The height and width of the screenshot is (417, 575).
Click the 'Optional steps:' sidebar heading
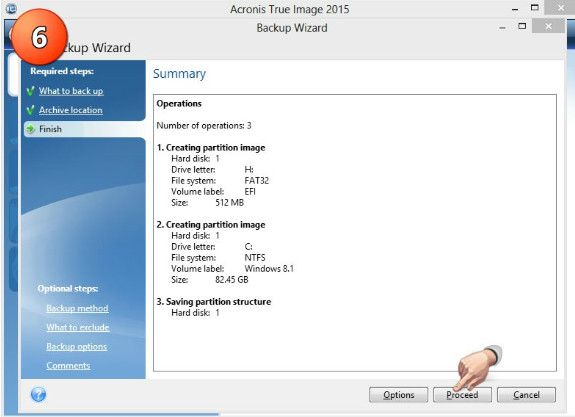click(68, 289)
